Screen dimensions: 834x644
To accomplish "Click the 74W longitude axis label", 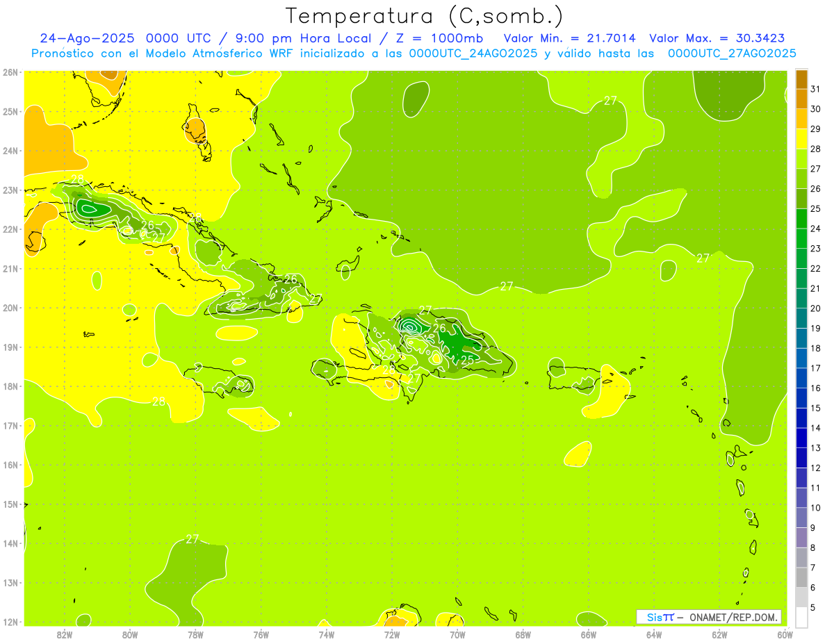I will 327,634.
